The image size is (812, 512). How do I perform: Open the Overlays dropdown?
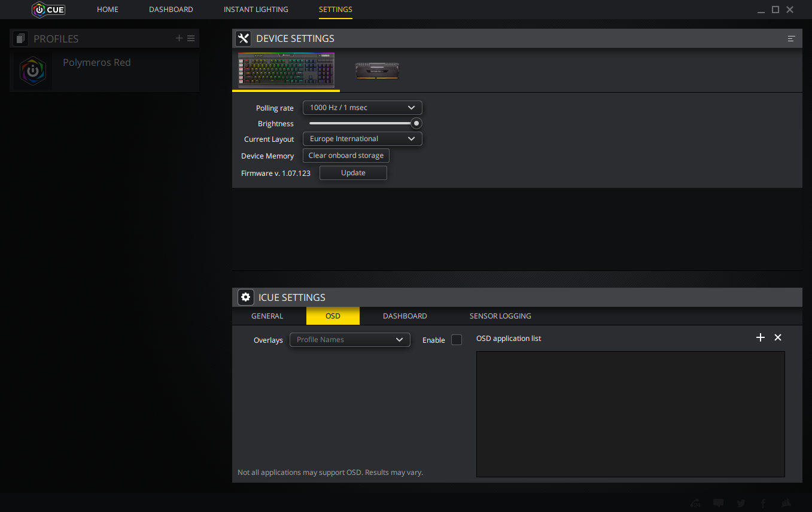tap(350, 340)
